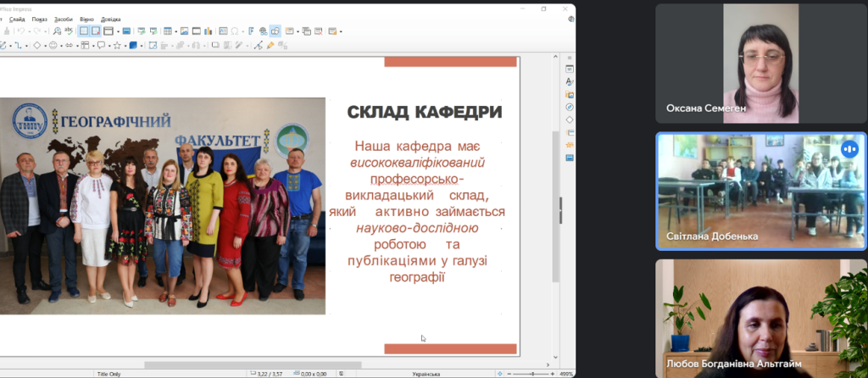Open the sidebar Gallery deck
The width and height of the screenshot is (868, 378).
pyautogui.click(x=570, y=94)
